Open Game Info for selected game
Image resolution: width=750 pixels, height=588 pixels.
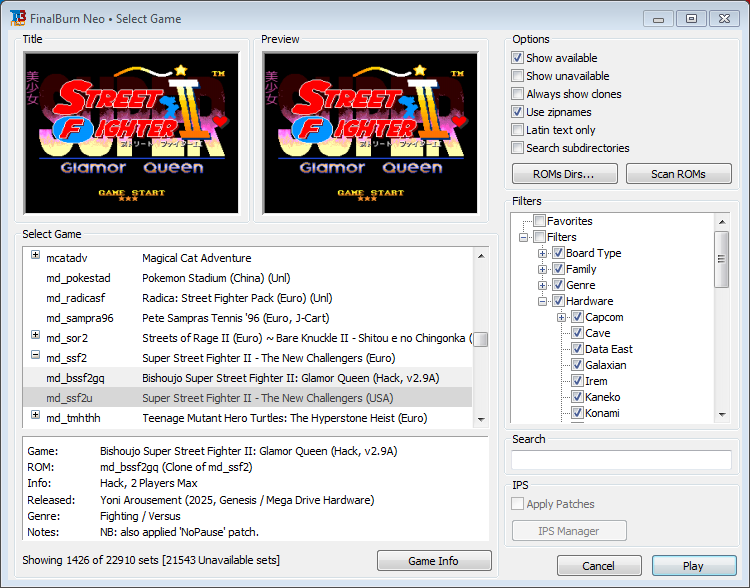click(x=434, y=560)
